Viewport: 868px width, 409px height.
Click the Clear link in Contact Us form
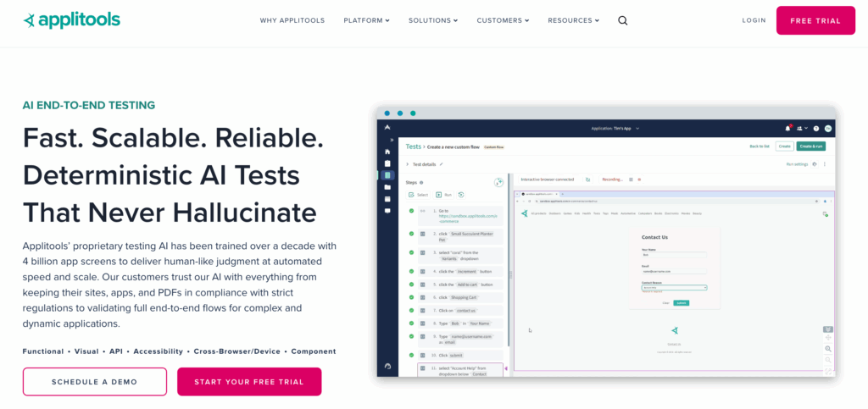coord(666,303)
